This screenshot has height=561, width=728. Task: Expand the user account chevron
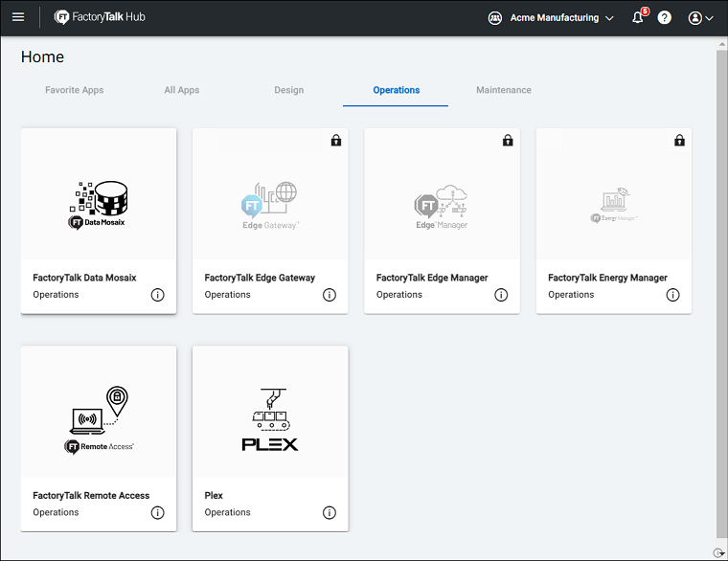pyautogui.click(x=709, y=18)
